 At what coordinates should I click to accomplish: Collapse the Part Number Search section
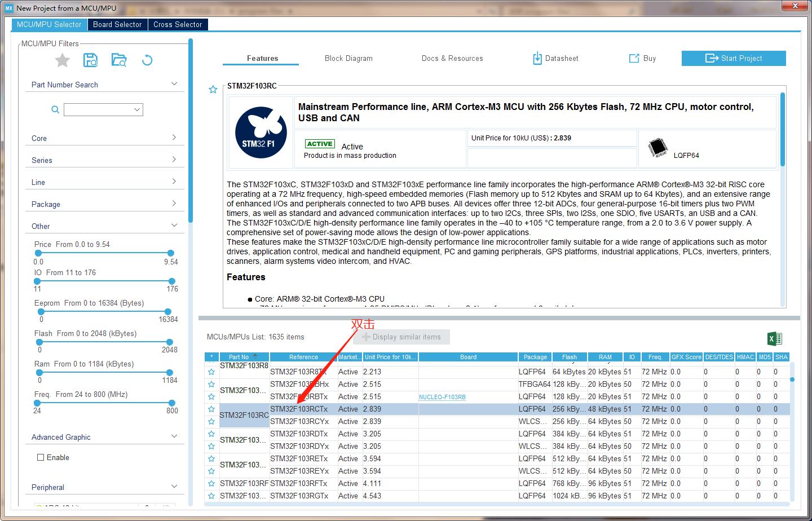click(x=174, y=84)
